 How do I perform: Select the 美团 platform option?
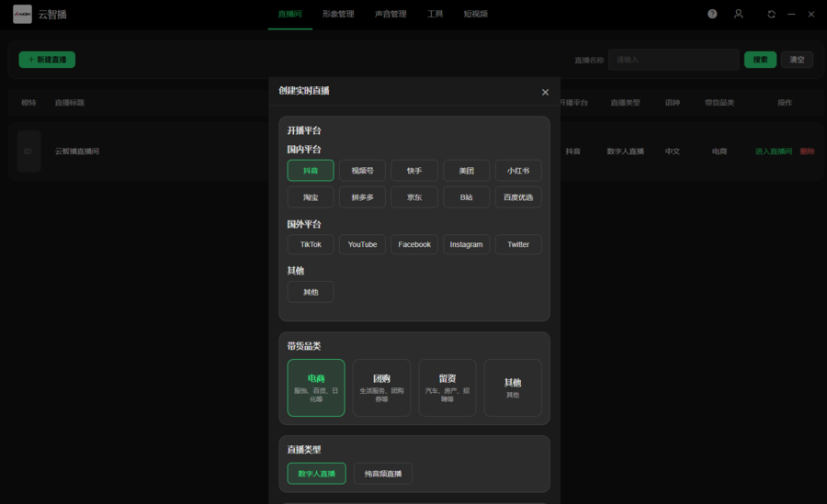coord(466,170)
